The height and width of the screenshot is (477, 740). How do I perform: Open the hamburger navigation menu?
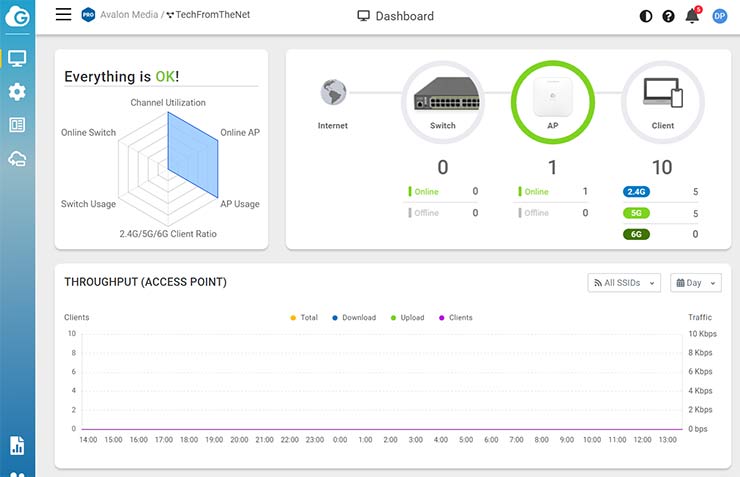coord(63,14)
